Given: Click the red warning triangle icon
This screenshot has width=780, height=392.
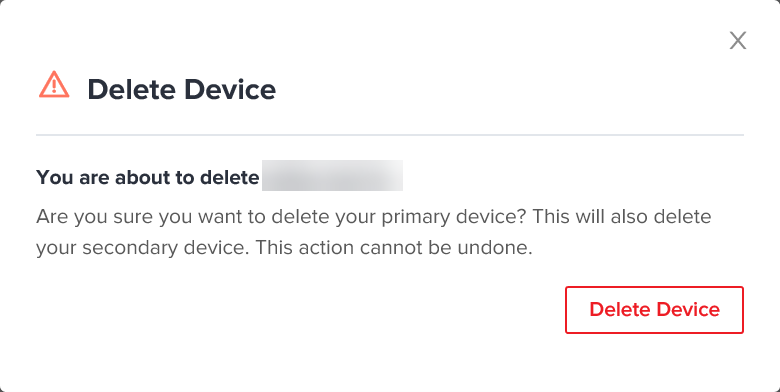Looking at the screenshot, I should (54, 84).
